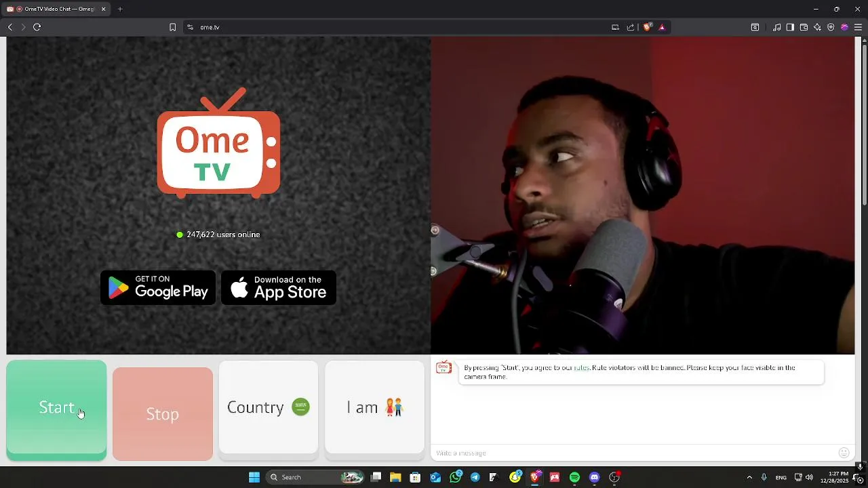
Task: Open a new browser tab
Action: [x=120, y=9]
